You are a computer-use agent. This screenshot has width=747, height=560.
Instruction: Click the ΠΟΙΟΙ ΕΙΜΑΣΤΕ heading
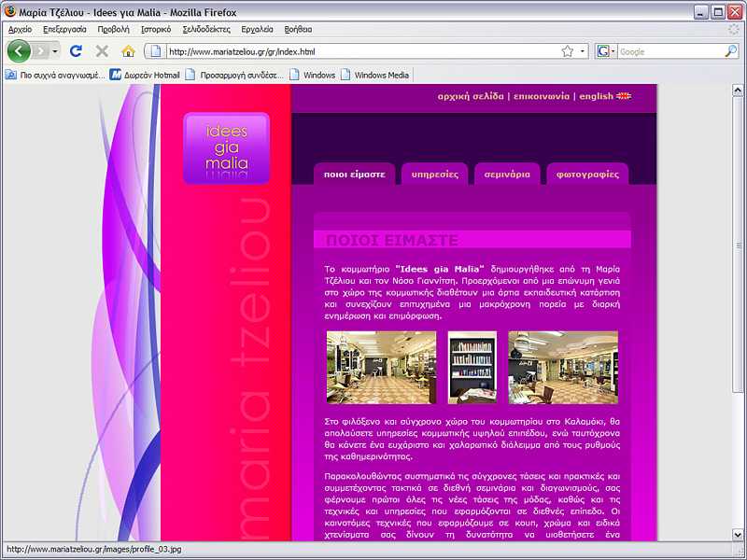coord(391,240)
